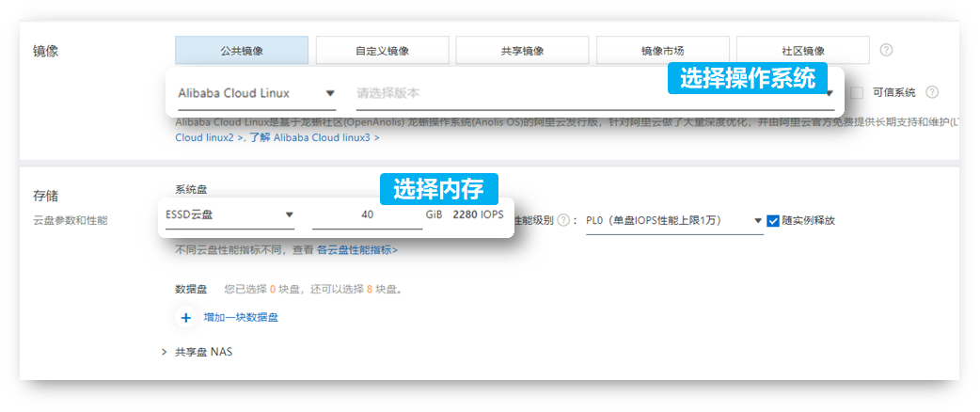The height and width of the screenshot is (412, 980).
Task: Click the system disk size field showing 40
Action: (368, 215)
